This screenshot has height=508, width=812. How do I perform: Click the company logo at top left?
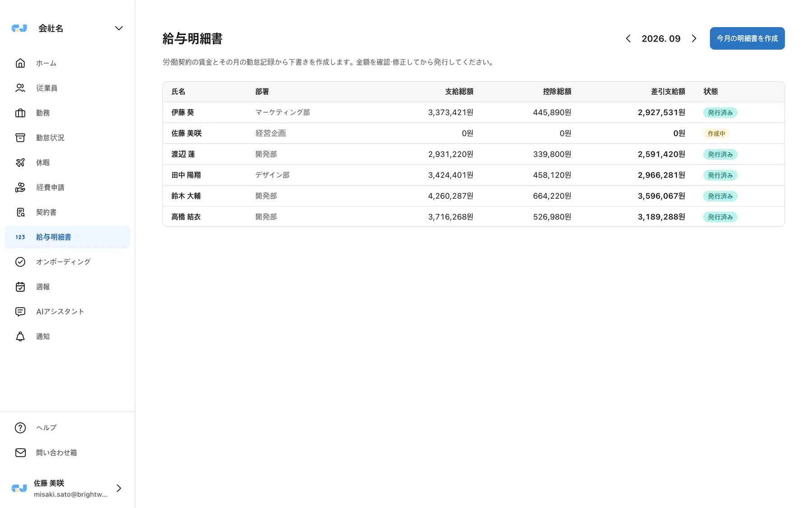pyautogui.click(x=19, y=28)
